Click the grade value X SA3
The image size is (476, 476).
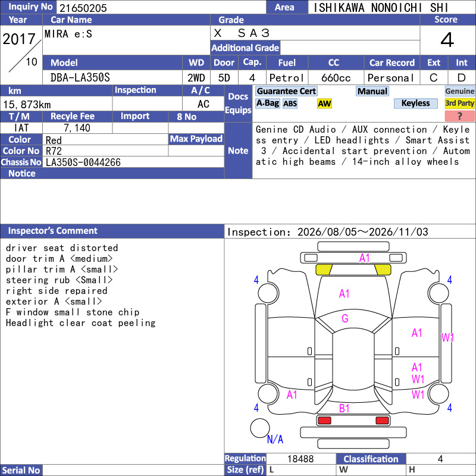[242, 33]
